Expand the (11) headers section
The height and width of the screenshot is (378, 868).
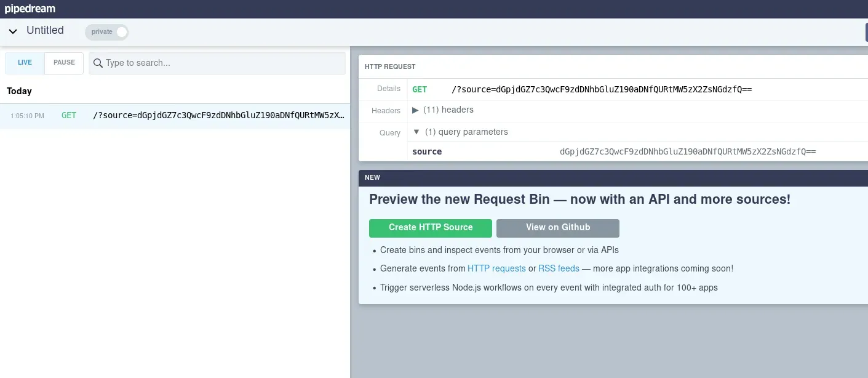443,110
